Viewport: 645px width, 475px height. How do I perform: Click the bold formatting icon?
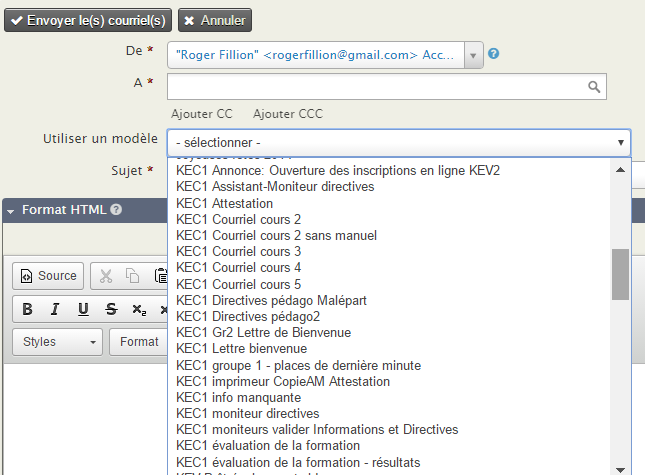coord(28,309)
